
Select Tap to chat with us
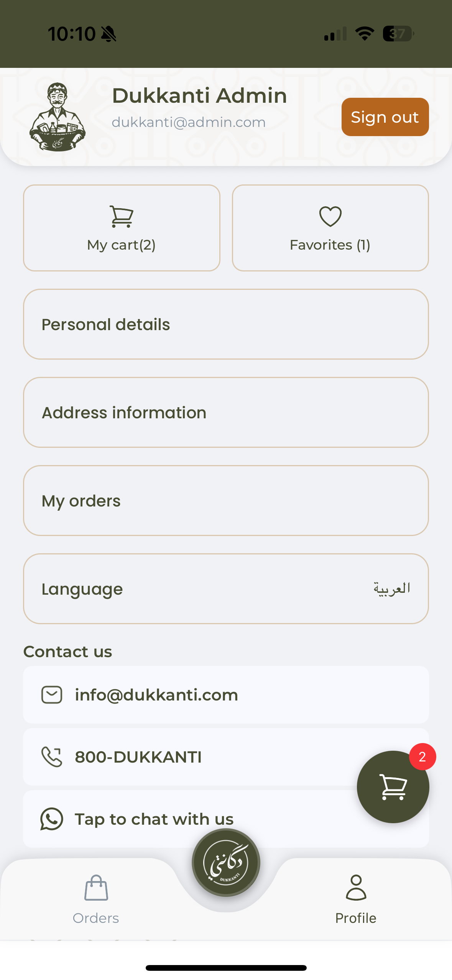tap(154, 819)
